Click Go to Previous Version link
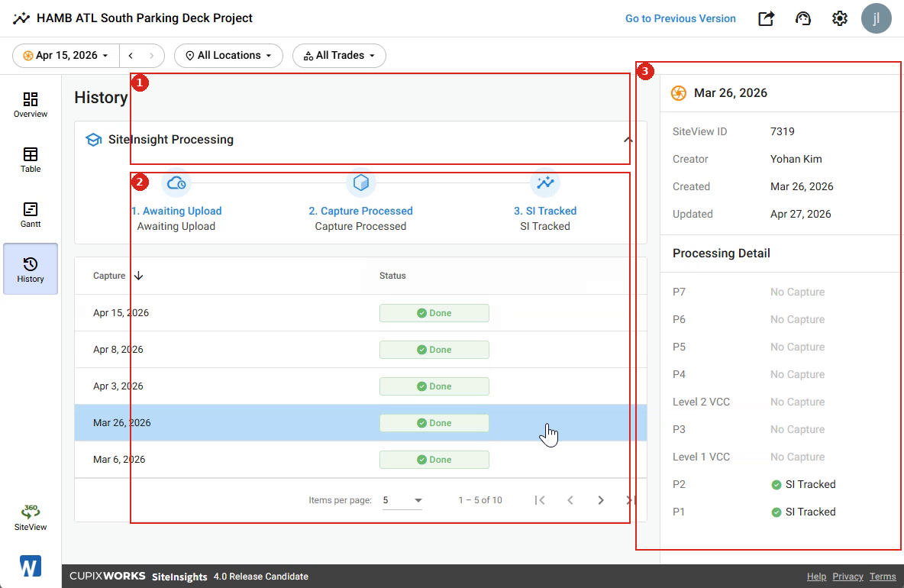The image size is (904, 588). [680, 18]
